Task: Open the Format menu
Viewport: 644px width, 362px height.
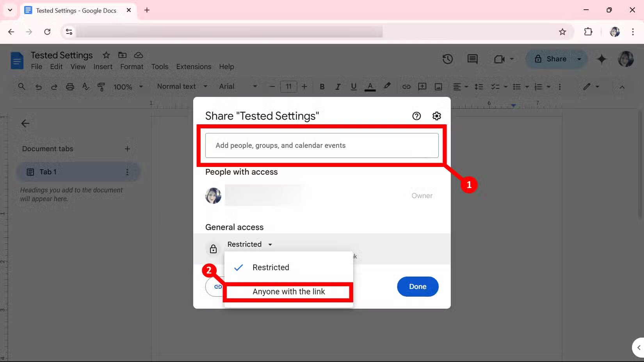Action: tap(131, 67)
